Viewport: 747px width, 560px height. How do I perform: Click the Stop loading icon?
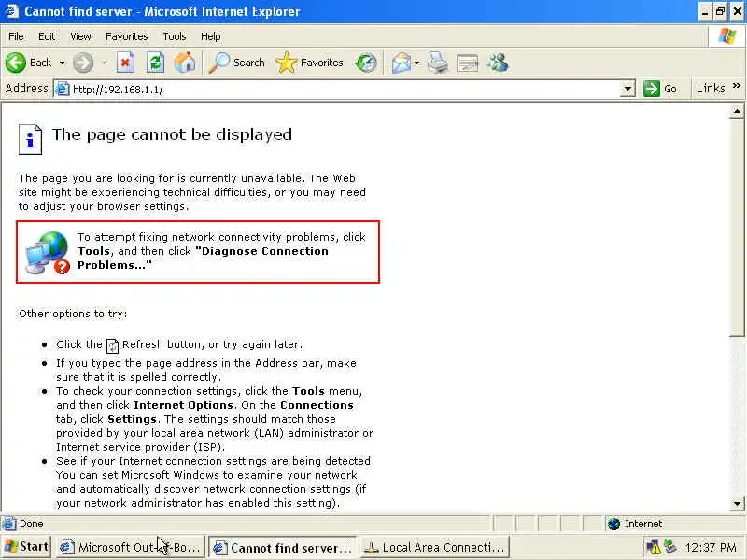[125, 63]
